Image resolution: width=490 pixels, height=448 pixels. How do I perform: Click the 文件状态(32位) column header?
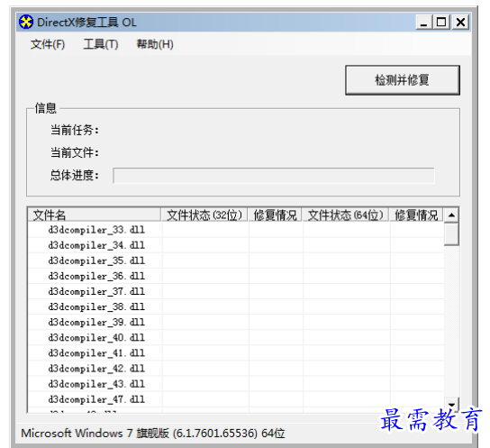[x=204, y=215]
